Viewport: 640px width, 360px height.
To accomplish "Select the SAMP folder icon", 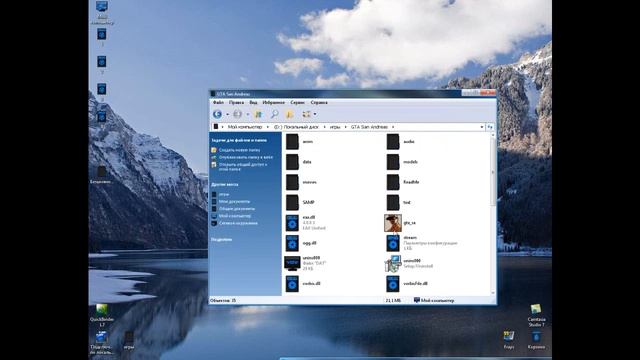I will tap(292, 202).
